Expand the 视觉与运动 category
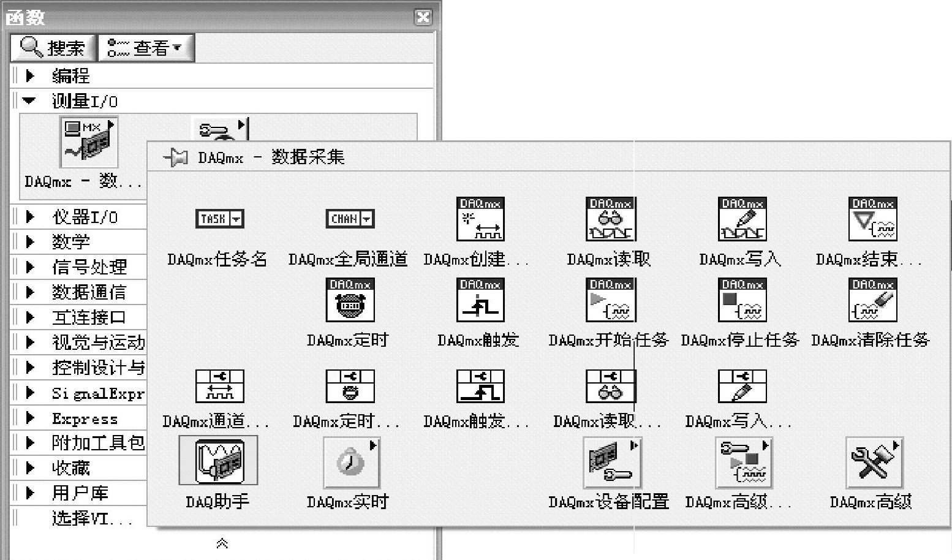Screen dimensions: 952x560 click(30, 342)
